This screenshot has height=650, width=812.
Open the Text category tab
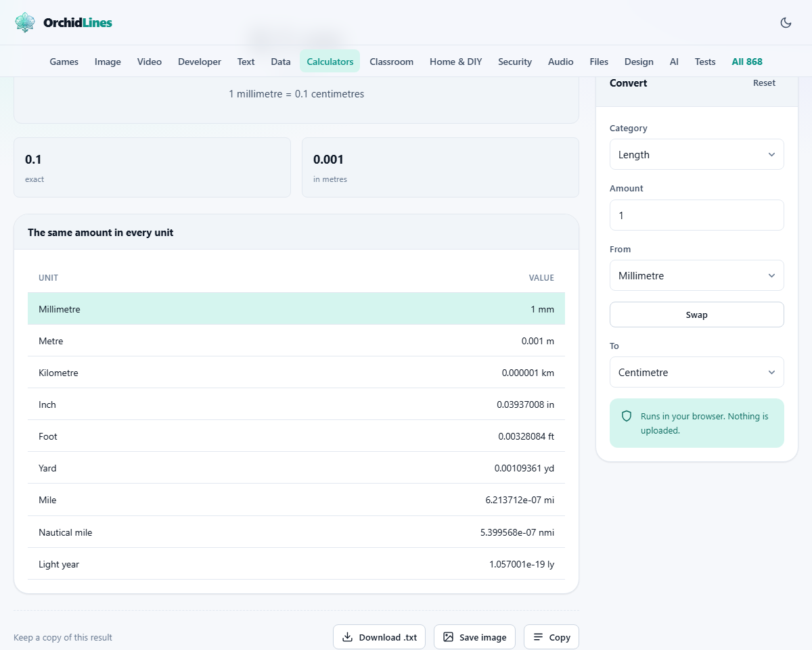[x=246, y=62]
